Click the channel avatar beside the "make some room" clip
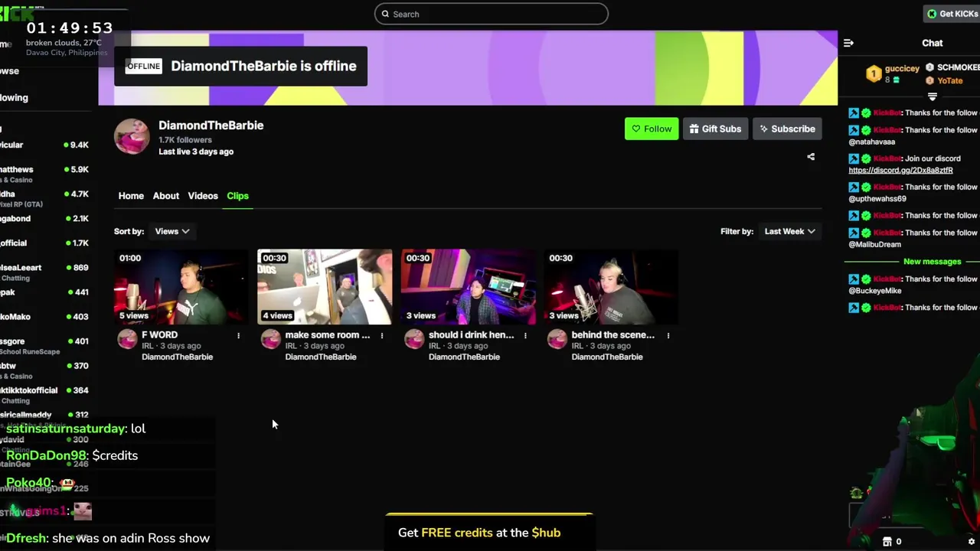Viewport: 980px width, 551px height. pos(270,339)
